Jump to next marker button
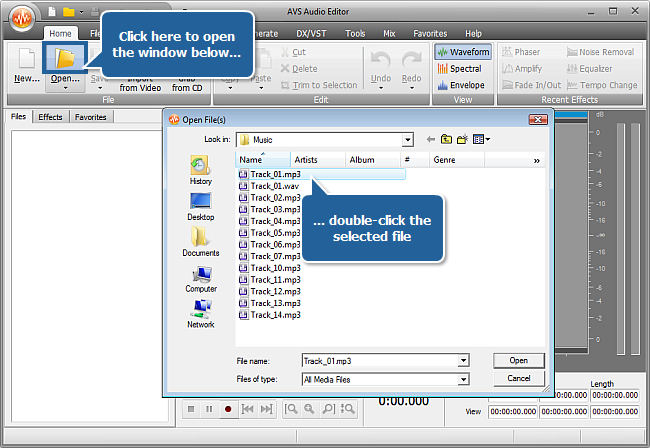 coord(267,409)
